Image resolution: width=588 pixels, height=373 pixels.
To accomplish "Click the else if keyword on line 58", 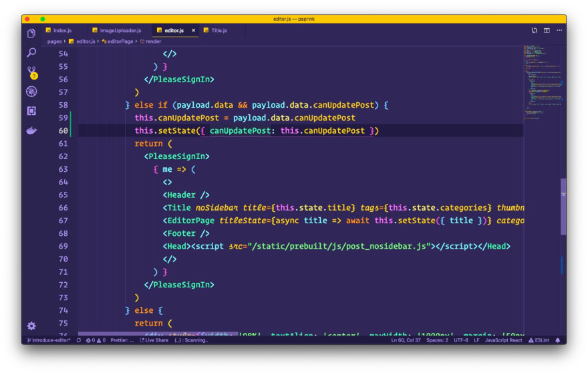I will pyautogui.click(x=151, y=105).
